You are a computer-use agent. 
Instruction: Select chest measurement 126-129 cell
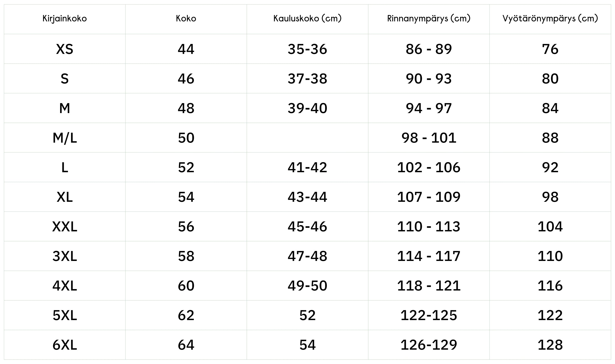point(429,345)
